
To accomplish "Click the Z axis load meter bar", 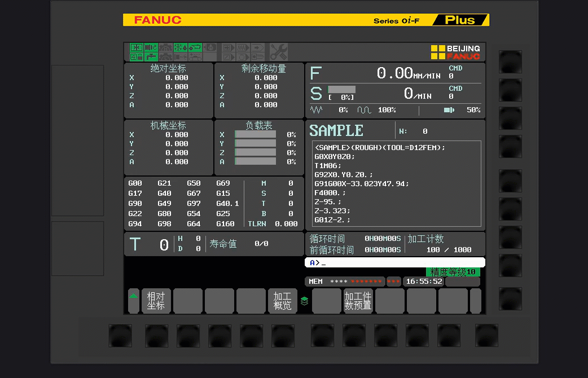I will [x=256, y=152].
